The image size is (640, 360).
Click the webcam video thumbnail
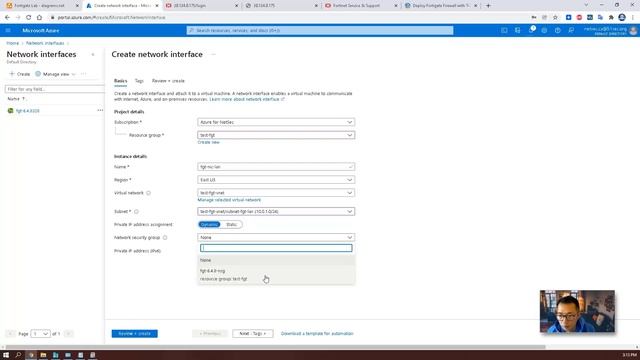tap(577, 311)
